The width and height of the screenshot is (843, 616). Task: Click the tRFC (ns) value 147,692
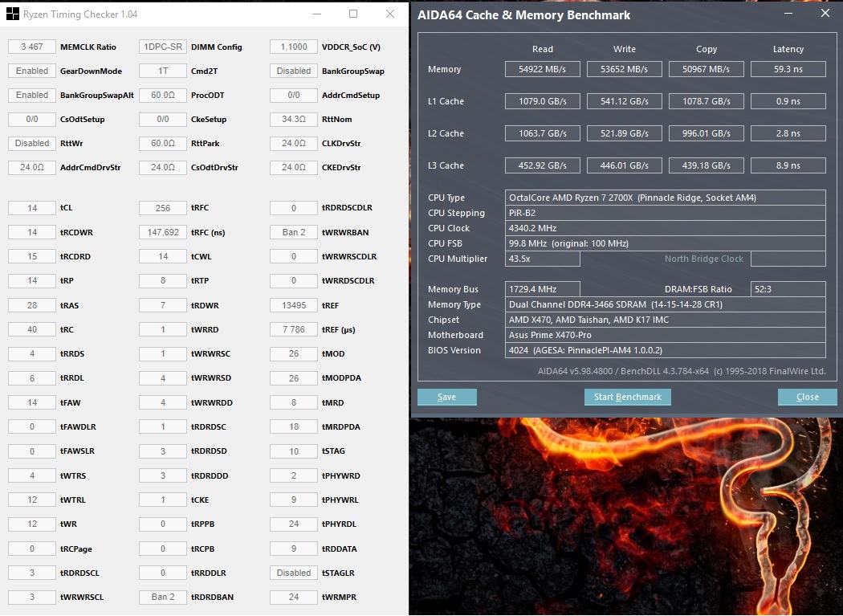tap(162, 232)
